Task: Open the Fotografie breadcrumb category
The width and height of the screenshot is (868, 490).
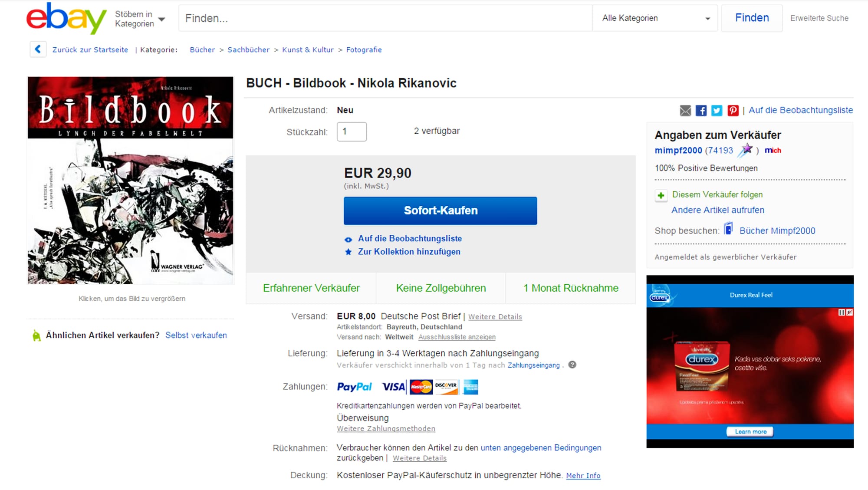Action: coord(364,50)
